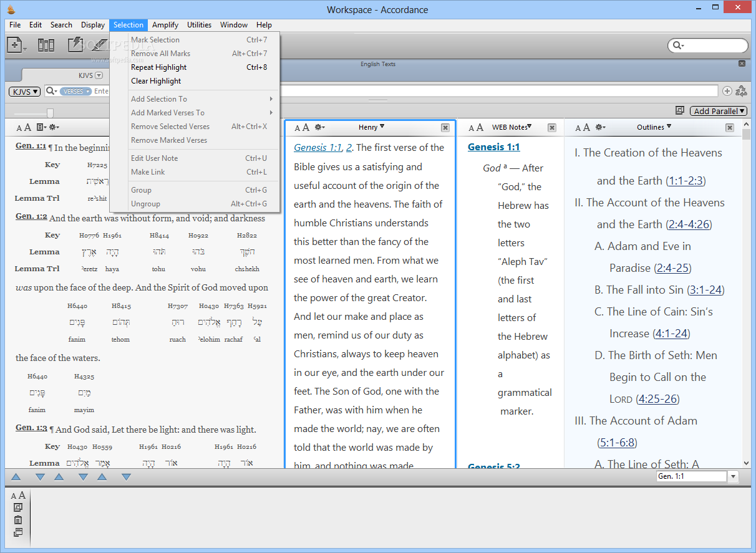This screenshot has height=553, width=756.
Task: Click the Gen. 1:2 verse reference
Action: click(31, 216)
